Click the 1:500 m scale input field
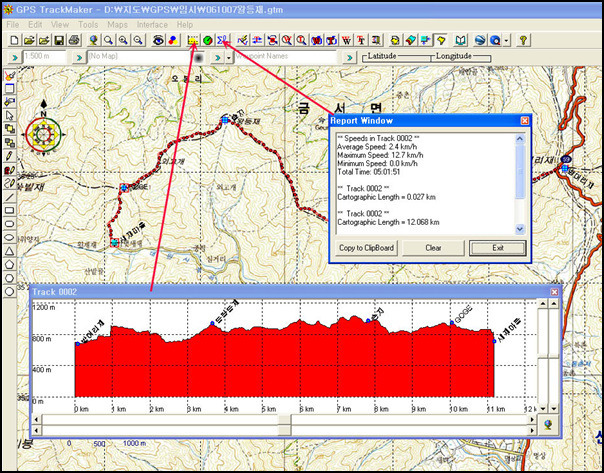Image resolution: width=604 pixels, height=473 pixels. pyautogui.click(x=45, y=57)
